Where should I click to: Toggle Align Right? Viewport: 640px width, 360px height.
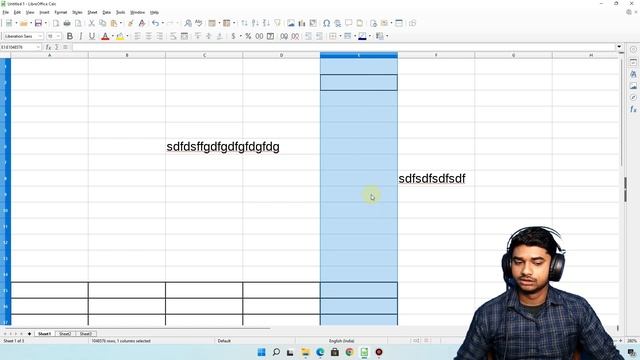point(160,36)
